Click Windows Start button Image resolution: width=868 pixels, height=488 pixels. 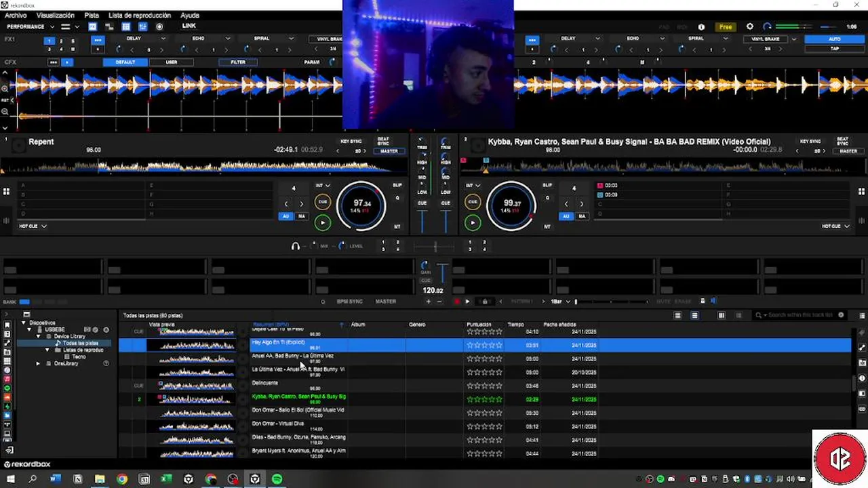10,479
